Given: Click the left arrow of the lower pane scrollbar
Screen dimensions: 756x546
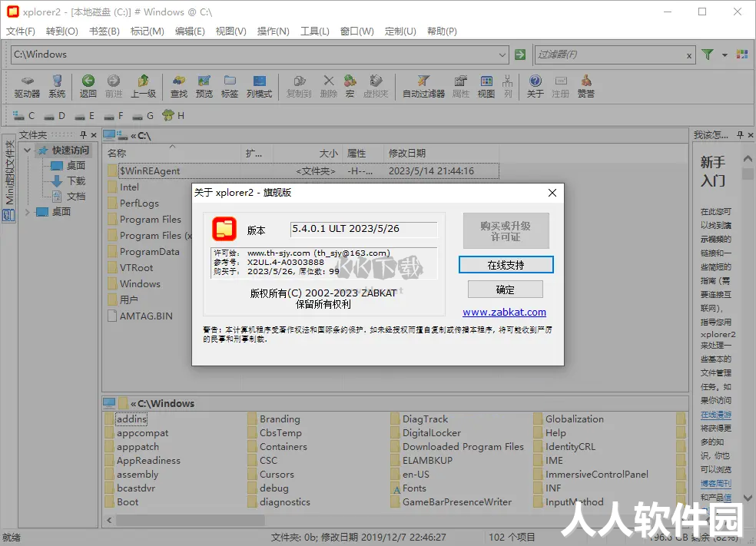Looking at the screenshot, I should coord(109,521).
